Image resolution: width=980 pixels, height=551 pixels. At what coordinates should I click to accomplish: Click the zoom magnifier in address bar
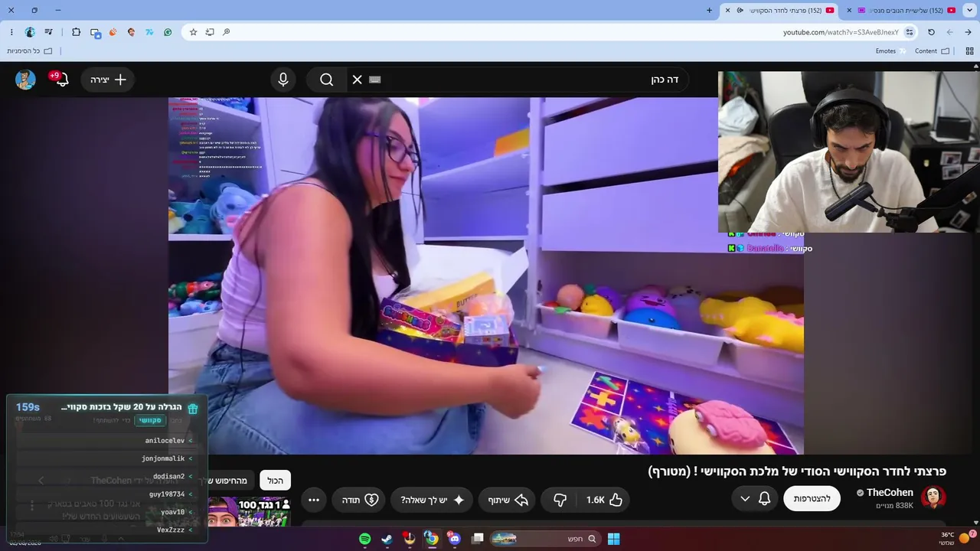(x=227, y=32)
